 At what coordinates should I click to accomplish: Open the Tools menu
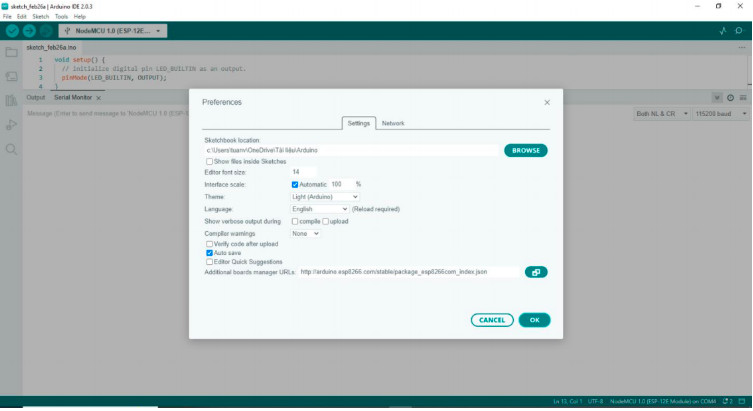[61, 16]
